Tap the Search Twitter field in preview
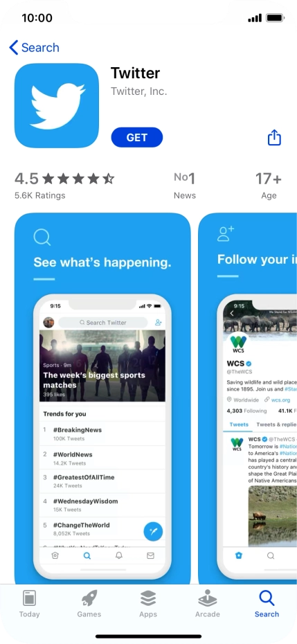The width and height of the screenshot is (297, 644). coord(102,323)
